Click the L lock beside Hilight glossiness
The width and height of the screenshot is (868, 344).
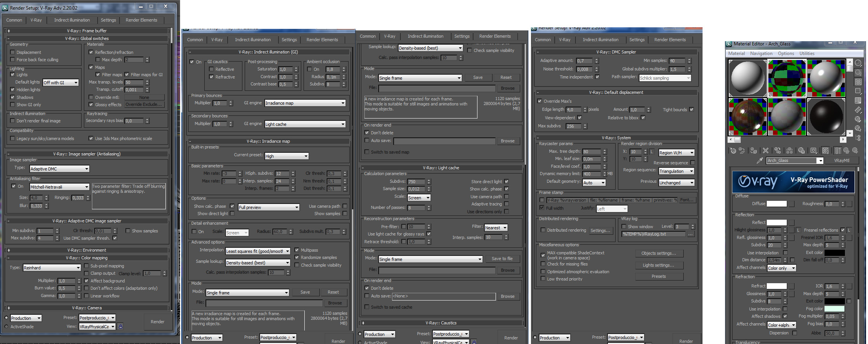point(798,230)
